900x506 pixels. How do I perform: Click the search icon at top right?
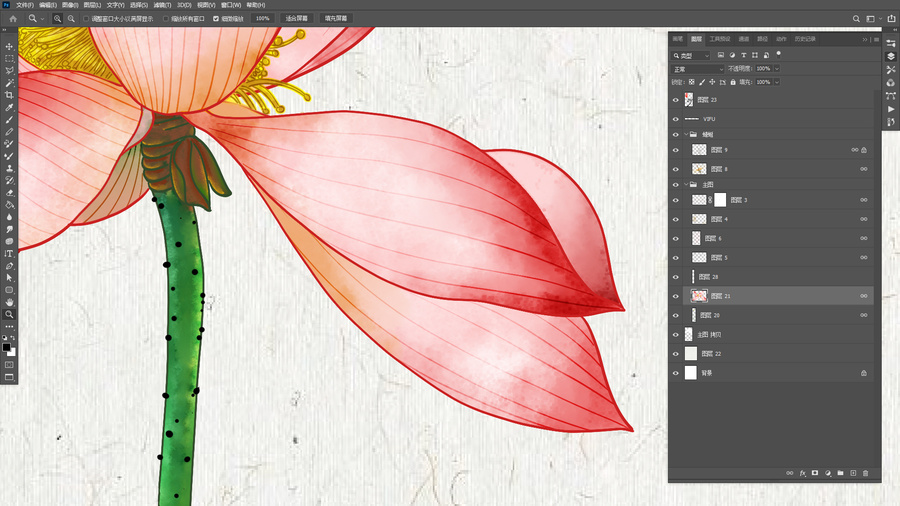coord(856,18)
